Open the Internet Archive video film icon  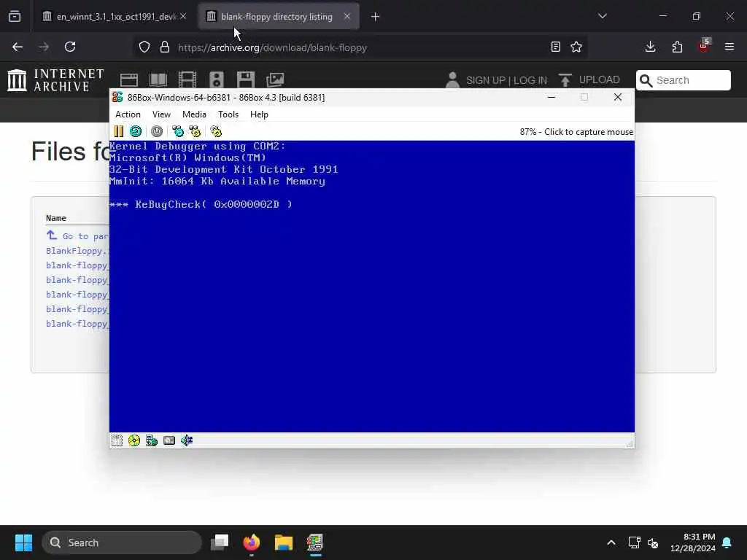tap(187, 80)
